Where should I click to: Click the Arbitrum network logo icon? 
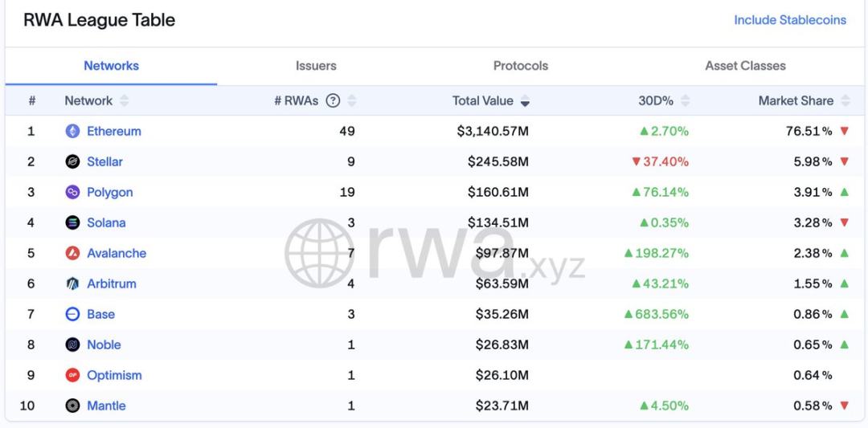[72, 284]
